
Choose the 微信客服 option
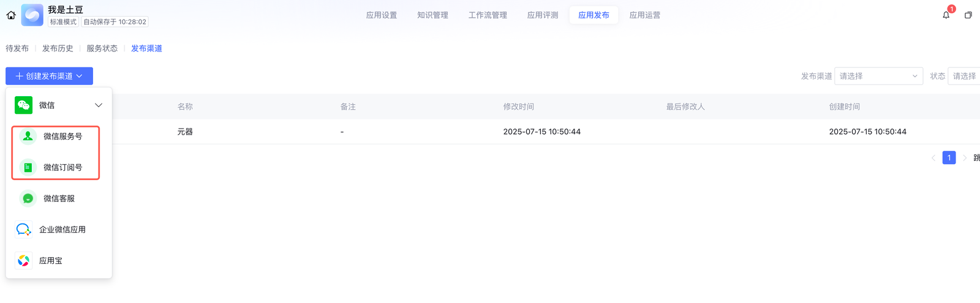[x=59, y=198]
